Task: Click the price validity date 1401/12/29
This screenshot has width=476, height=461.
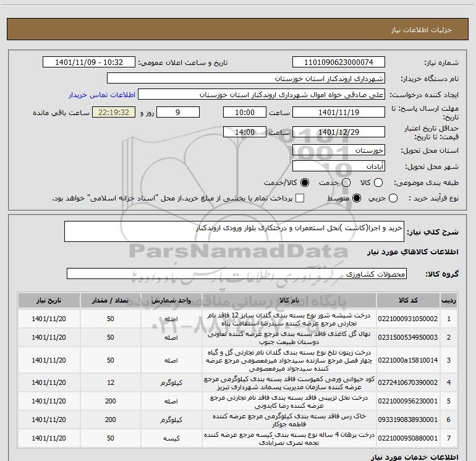Action: (x=339, y=132)
